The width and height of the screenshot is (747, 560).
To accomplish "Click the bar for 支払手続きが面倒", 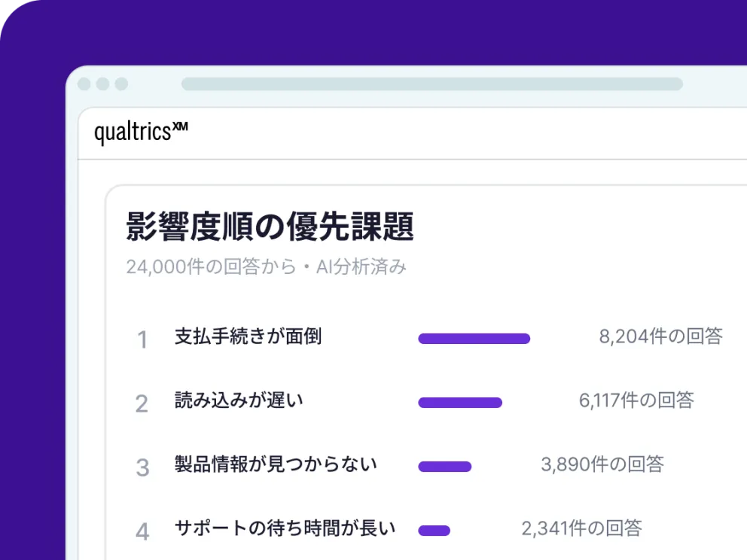I will point(474,339).
